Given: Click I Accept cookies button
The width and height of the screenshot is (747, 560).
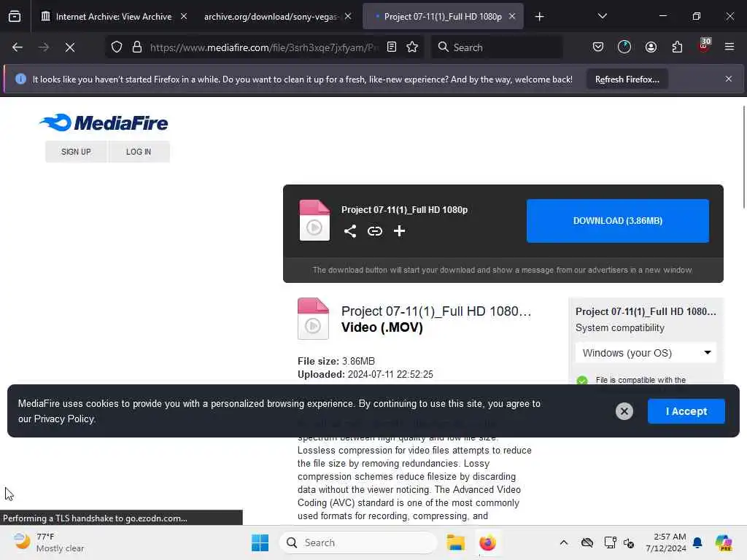Looking at the screenshot, I should point(686,411).
